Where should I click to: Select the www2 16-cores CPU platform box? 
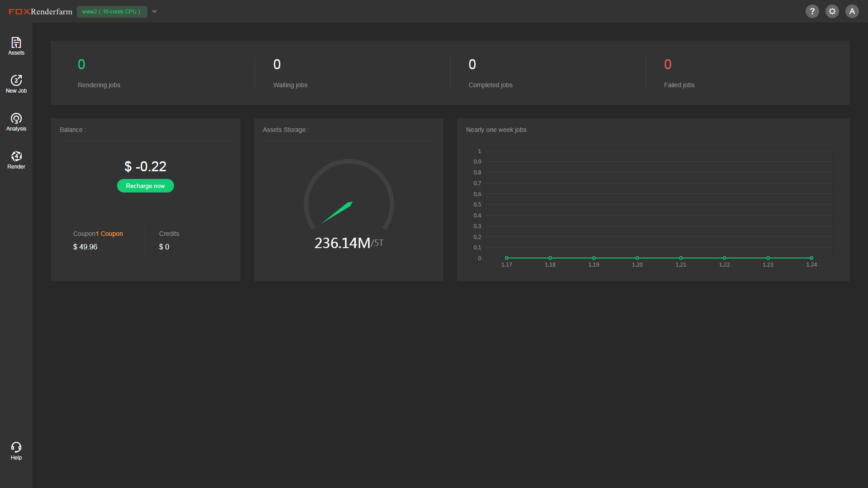tap(112, 12)
